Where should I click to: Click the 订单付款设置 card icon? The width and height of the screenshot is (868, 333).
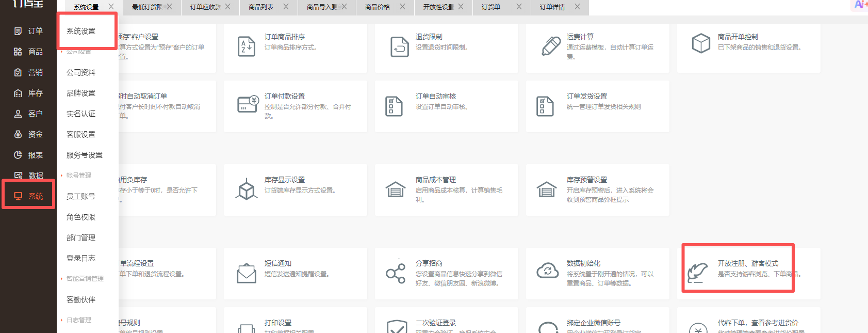(248, 104)
